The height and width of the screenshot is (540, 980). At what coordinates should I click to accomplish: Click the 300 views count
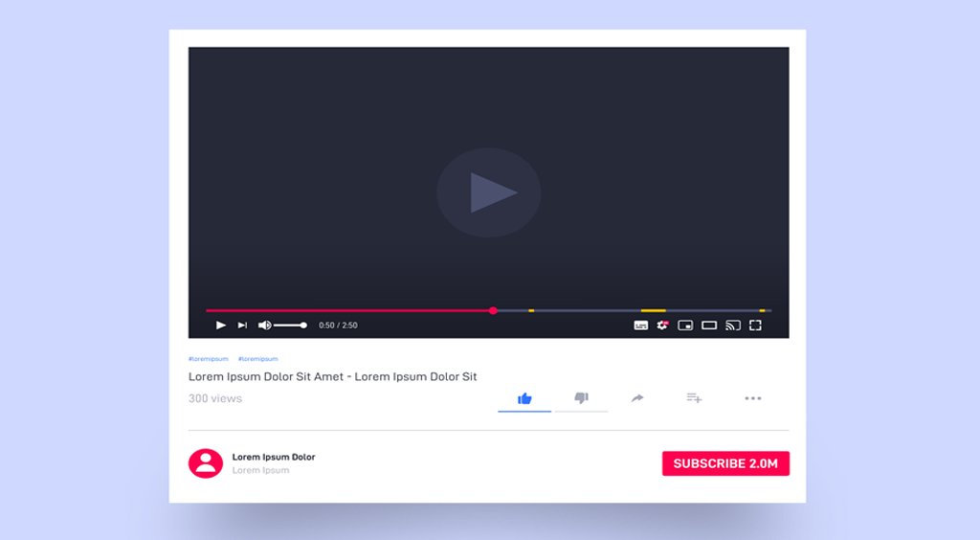[215, 398]
